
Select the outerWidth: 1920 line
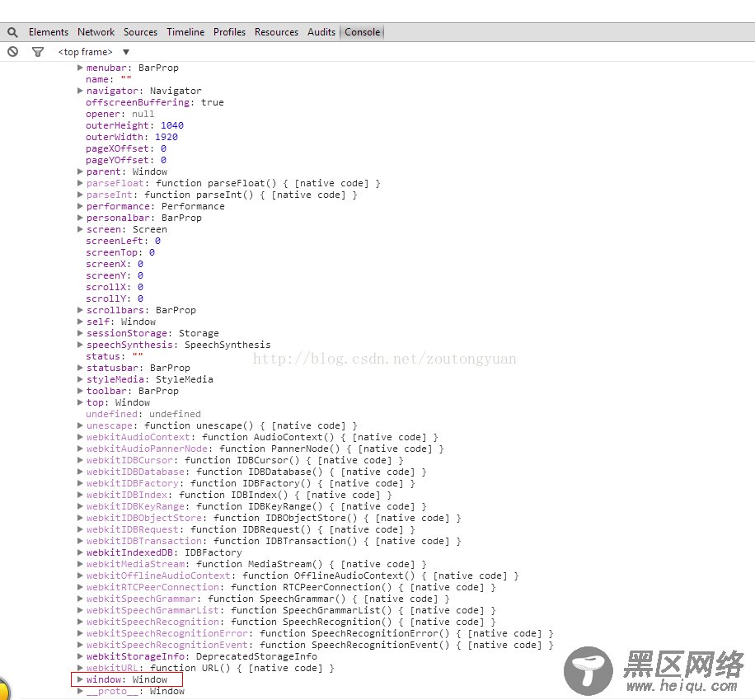tap(132, 137)
